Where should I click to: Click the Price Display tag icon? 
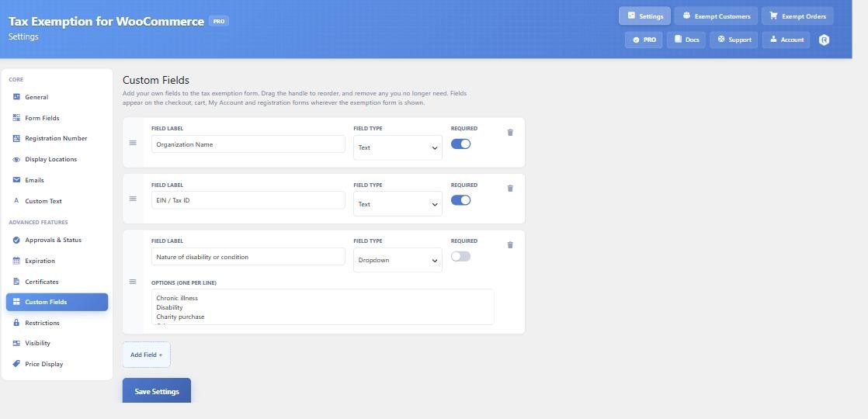(16, 364)
